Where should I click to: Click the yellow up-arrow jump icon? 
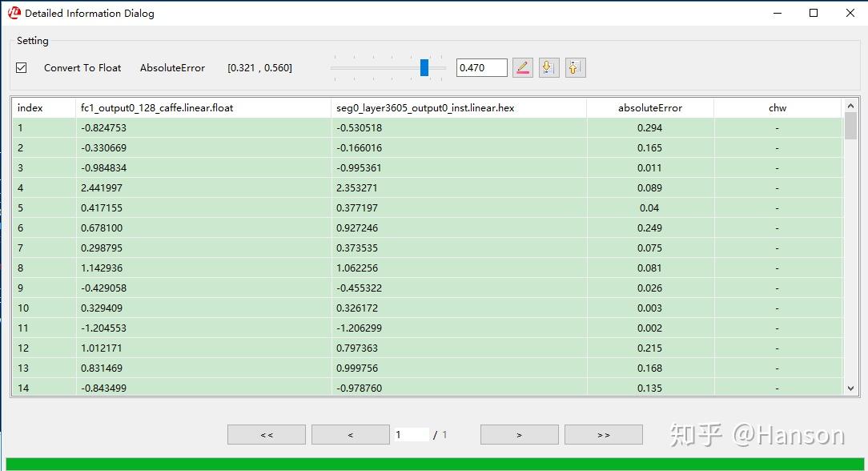tap(575, 67)
